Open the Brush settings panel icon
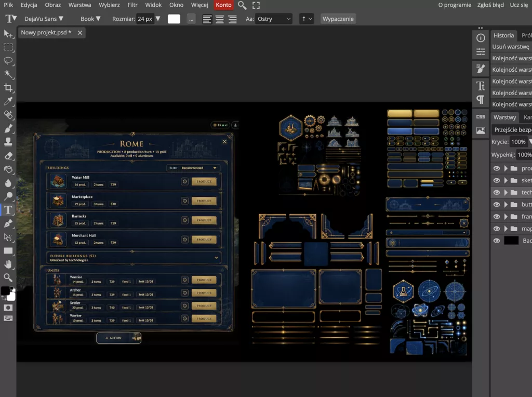 click(481, 69)
